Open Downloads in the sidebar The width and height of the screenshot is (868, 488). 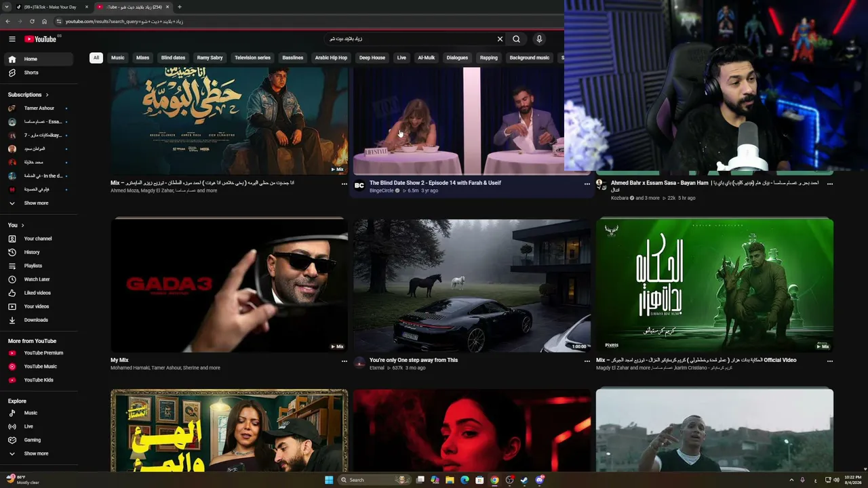click(37, 320)
